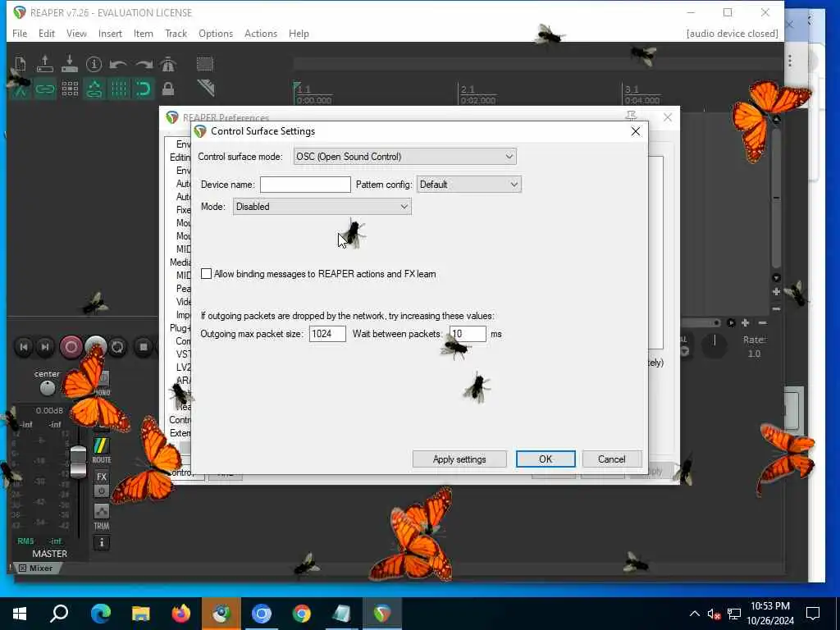The image size is (840, 630).
Task: Toggle snap magnet icon
Action: [x=144, y=89]
